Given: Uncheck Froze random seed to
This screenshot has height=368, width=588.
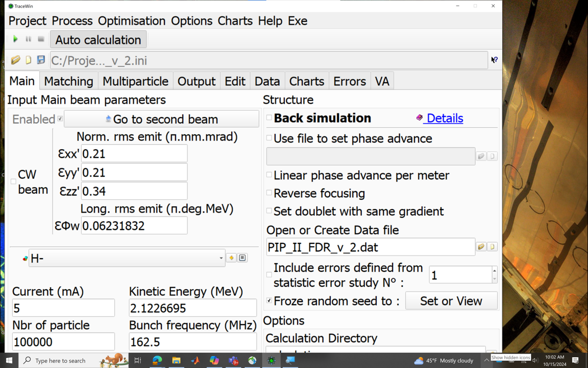Looking at the screenshot, I should pos(269,301).
